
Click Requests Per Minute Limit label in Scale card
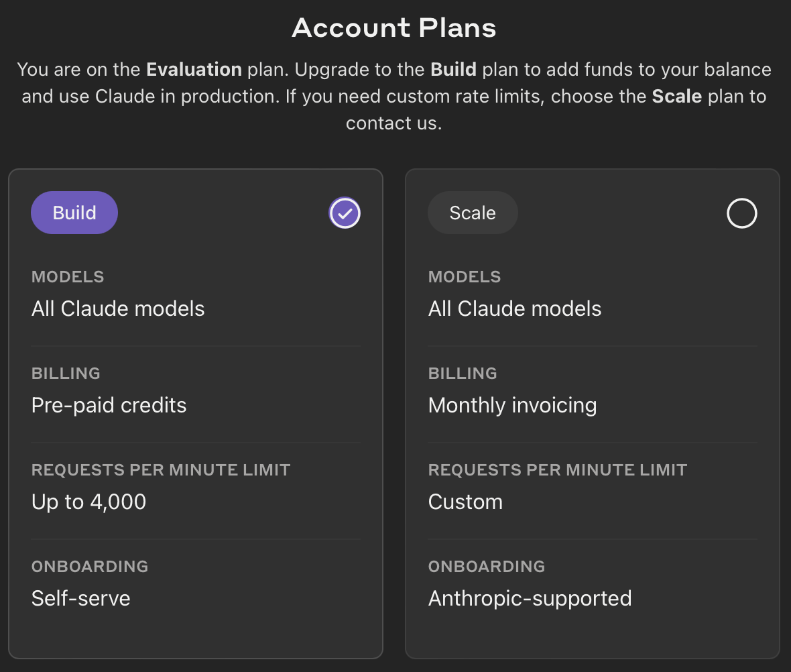[x=558, y=470]
